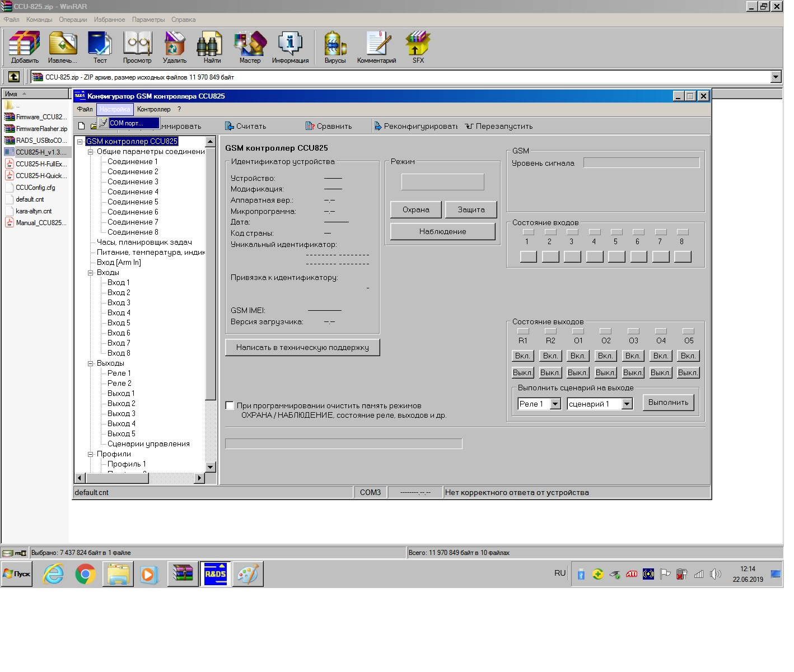
Task: Click the Extract (Извлечь) toolbar icon
Action: [x=63, y=47]
